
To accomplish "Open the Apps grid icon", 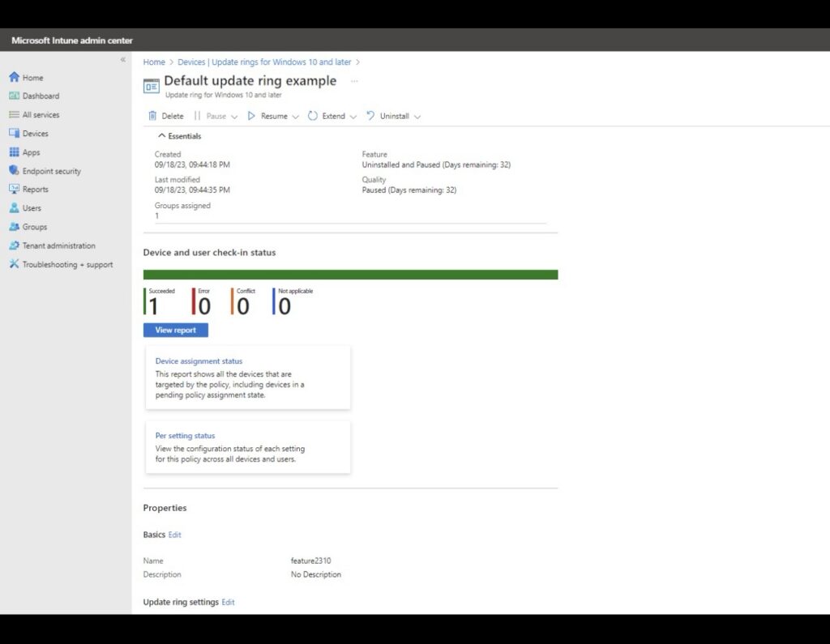I will point(14,152).
